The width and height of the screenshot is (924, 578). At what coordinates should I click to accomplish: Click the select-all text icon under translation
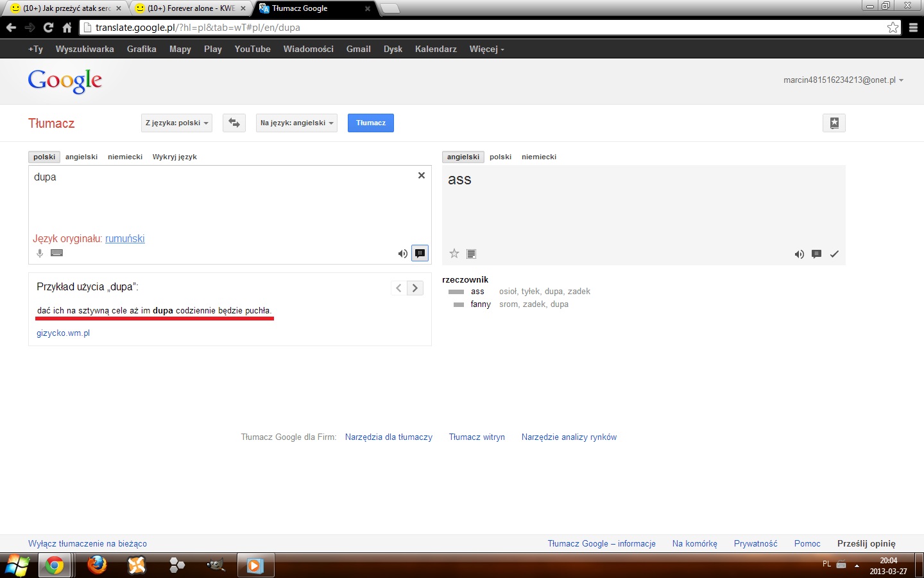(472, 254)
